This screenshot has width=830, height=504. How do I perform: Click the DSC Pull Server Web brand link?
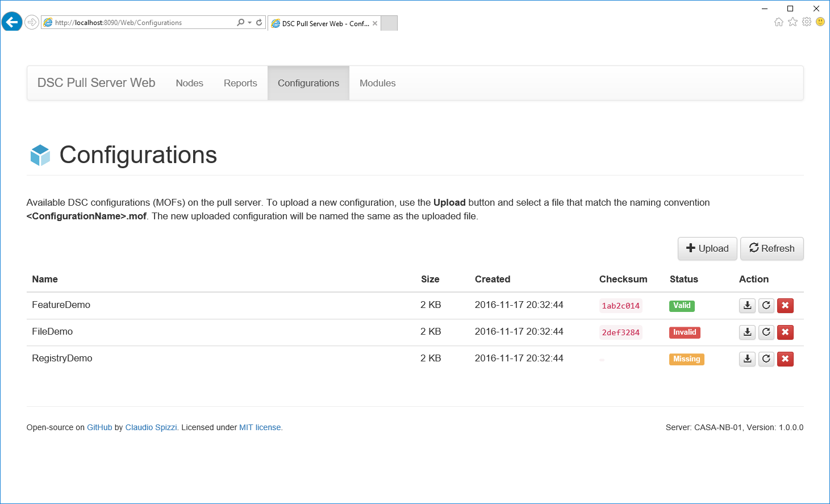point(97,83)
